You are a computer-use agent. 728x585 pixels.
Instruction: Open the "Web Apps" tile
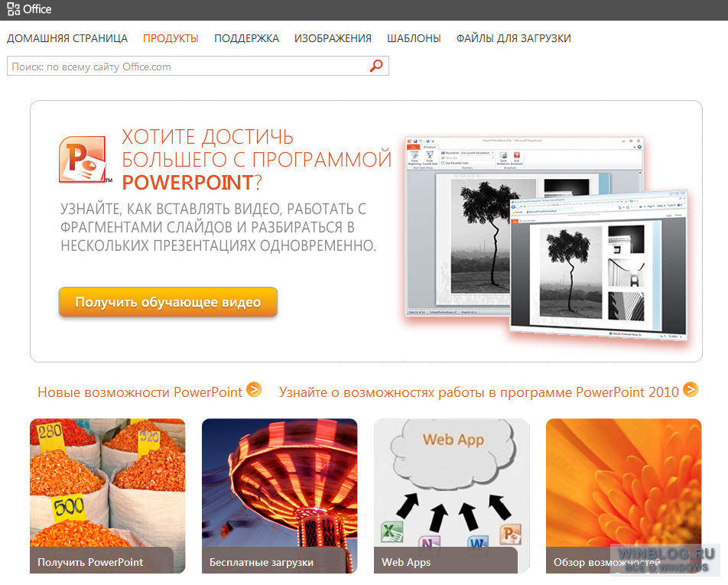coord(452,496)
